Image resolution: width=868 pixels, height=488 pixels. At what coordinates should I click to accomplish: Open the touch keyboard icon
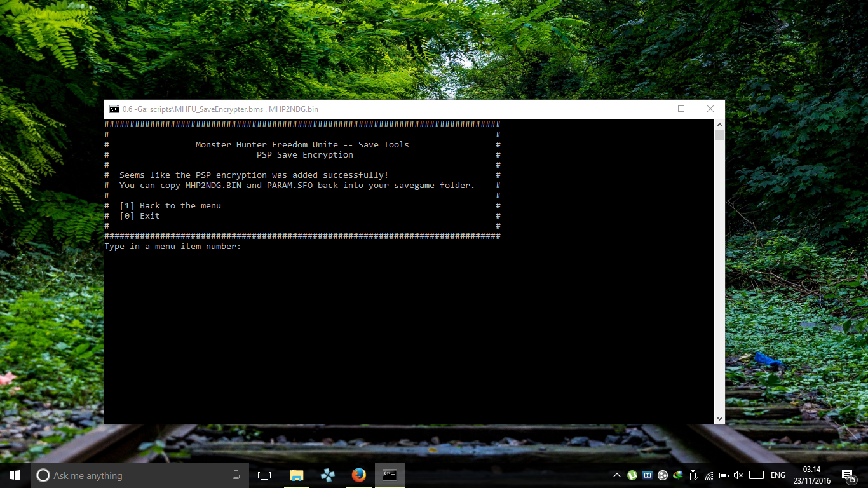click(756, 475)
